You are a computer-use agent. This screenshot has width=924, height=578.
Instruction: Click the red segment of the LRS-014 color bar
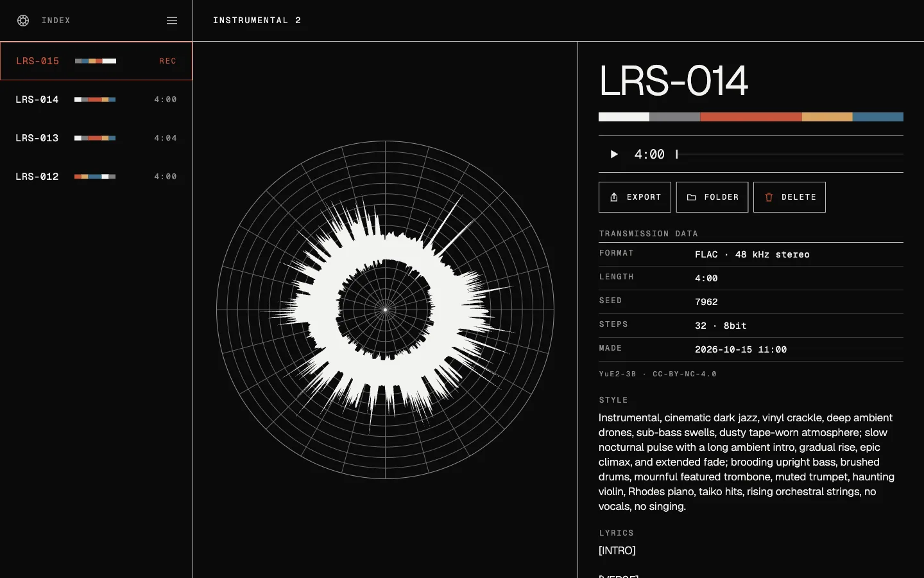click(x=751, y=117)
